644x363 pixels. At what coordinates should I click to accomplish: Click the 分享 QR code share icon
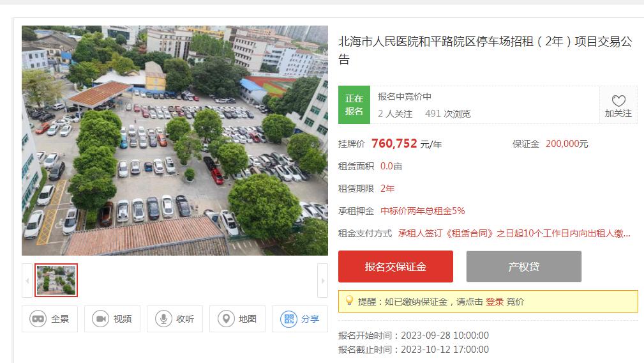pyautogui.click(x=288, y=319)
